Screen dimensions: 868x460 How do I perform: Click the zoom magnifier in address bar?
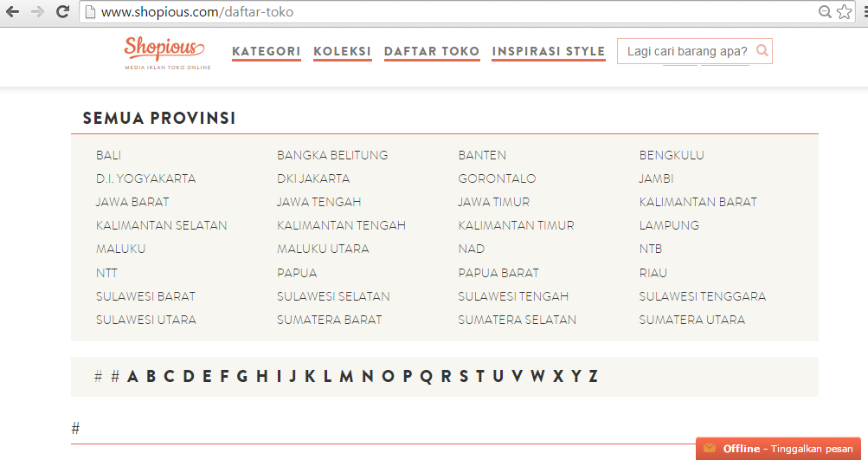click(x=826, y=12)
